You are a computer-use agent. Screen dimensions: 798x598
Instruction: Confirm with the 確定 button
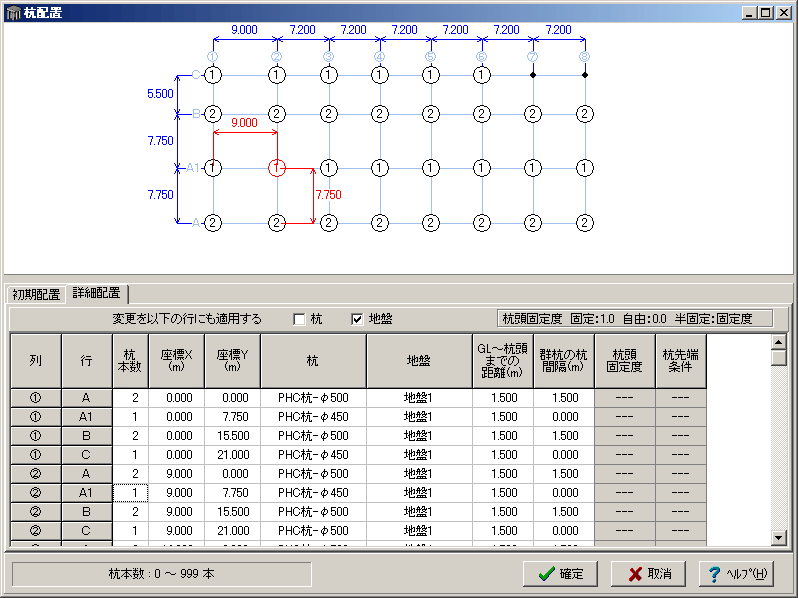point(560,574)
